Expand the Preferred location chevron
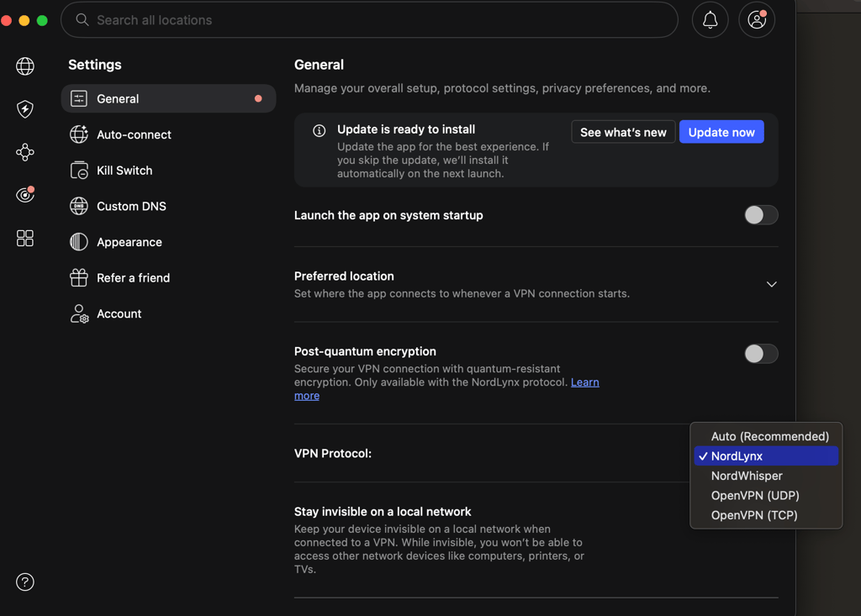The width and height of the screenshot is (861, 616). point(772,284)
